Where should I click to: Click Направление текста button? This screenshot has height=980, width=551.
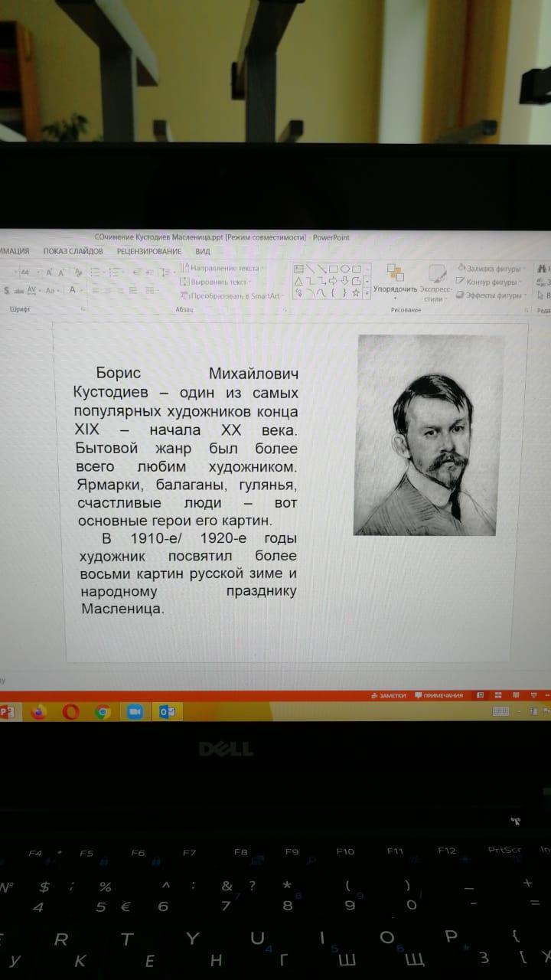(221, 269)
